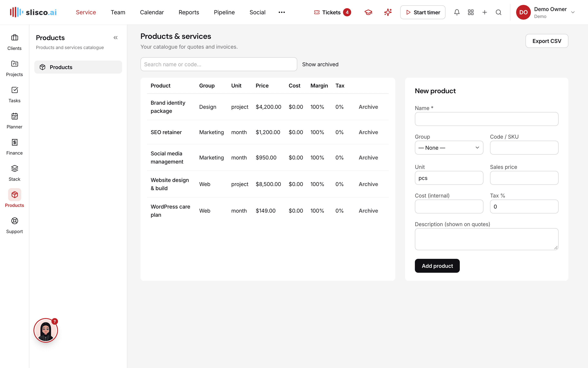Image resolution: width=588 pixels, height=368 pixels.
Task: Switch to the Service tab
Action: click(x=86, y=12)
